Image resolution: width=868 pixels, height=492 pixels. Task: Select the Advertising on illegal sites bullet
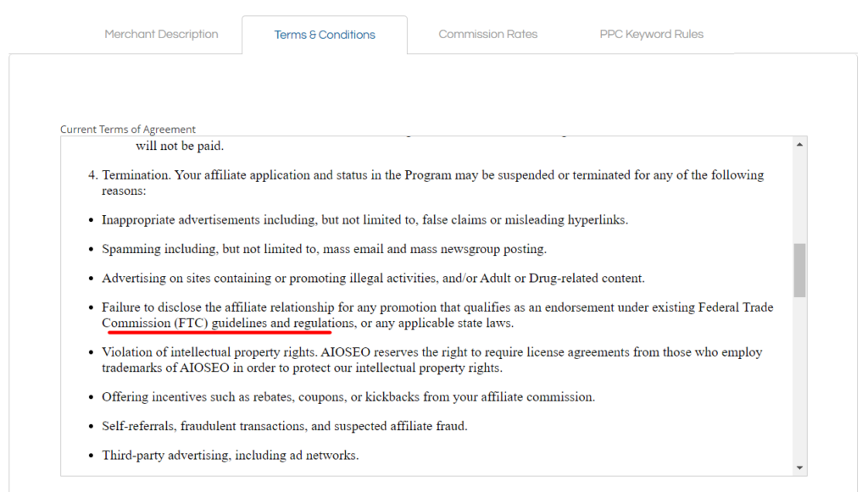point(373,278)
